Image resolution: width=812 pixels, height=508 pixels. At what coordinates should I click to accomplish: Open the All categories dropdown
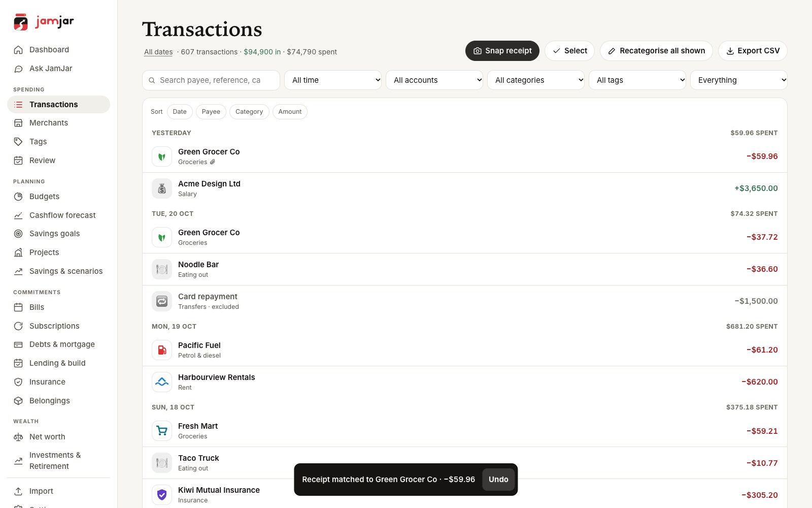(536, 80)
